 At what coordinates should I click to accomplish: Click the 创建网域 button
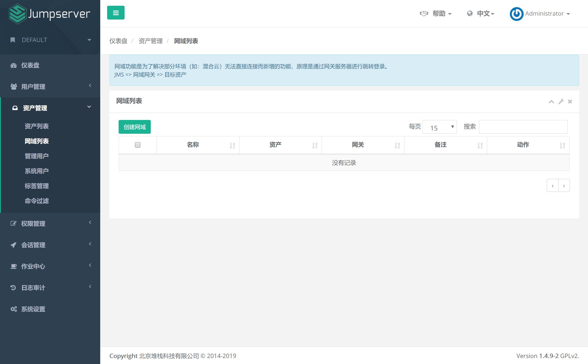[135, 127]
